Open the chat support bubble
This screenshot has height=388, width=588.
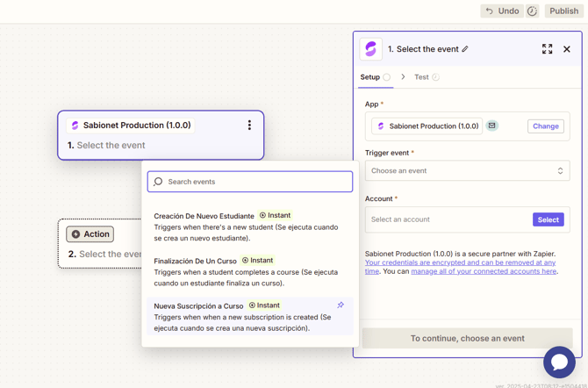559,363
